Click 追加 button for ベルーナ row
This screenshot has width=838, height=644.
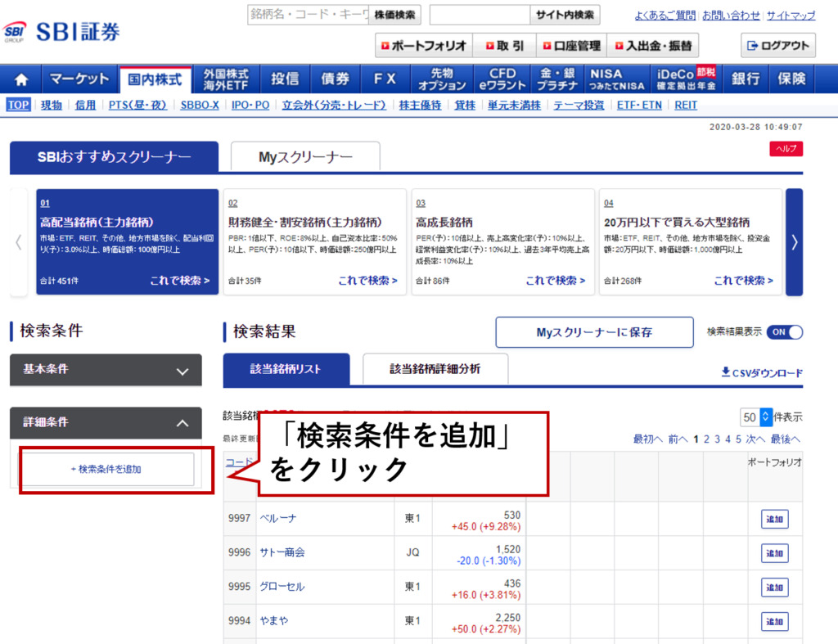point(774,519)
